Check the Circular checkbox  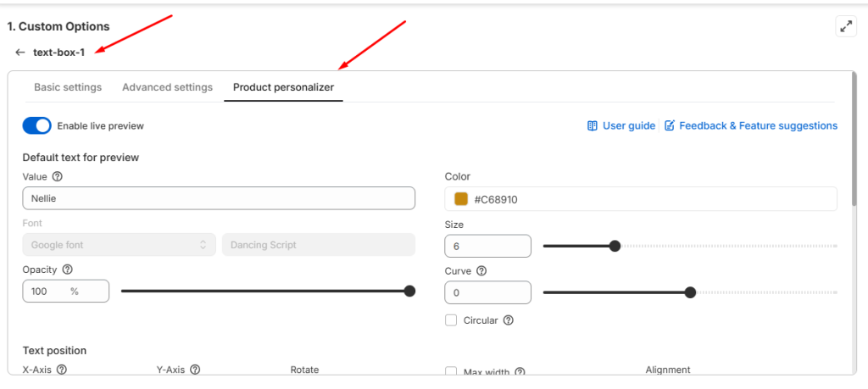452,320
